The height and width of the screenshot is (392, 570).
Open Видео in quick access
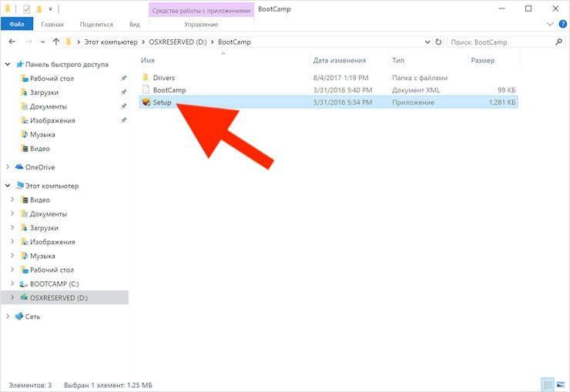tap(40, 149)
